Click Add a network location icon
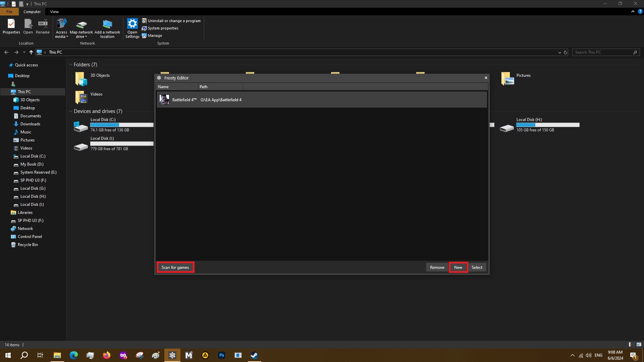Image resolution: width=644 pixels, height=362 pixels. coord(107,24)
